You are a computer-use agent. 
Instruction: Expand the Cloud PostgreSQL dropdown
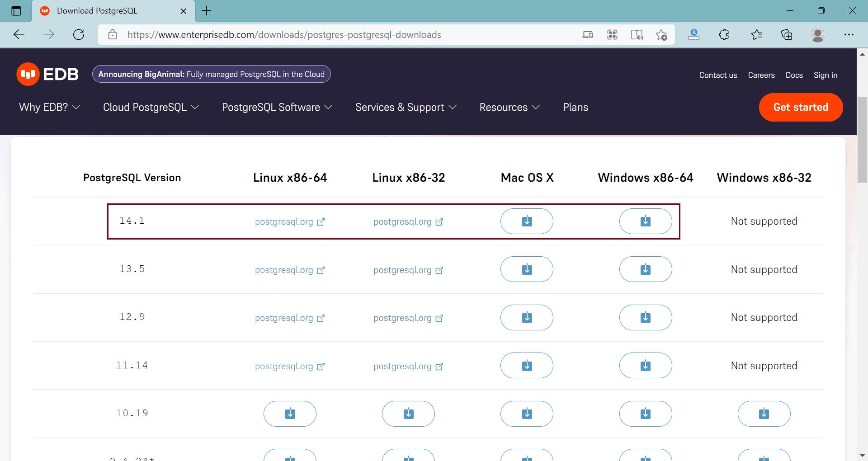click(x=151, y=107)
